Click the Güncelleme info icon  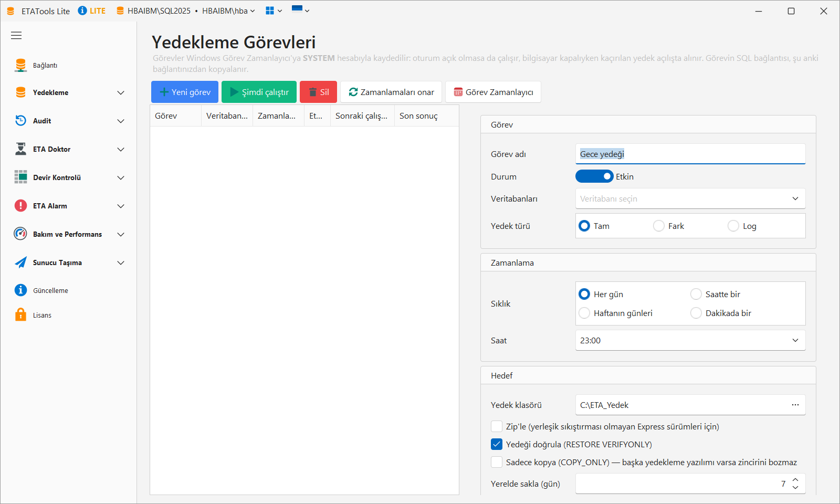(x=20, y=290)
